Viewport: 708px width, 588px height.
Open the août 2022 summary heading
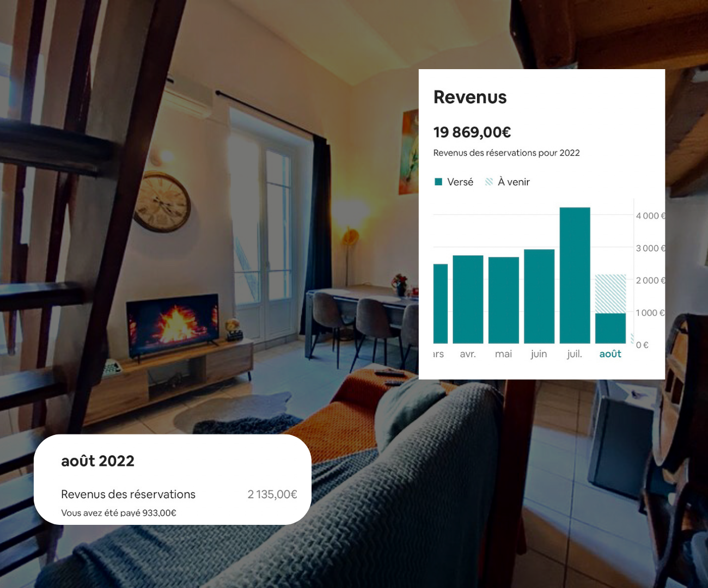click(x=97, y=461)
